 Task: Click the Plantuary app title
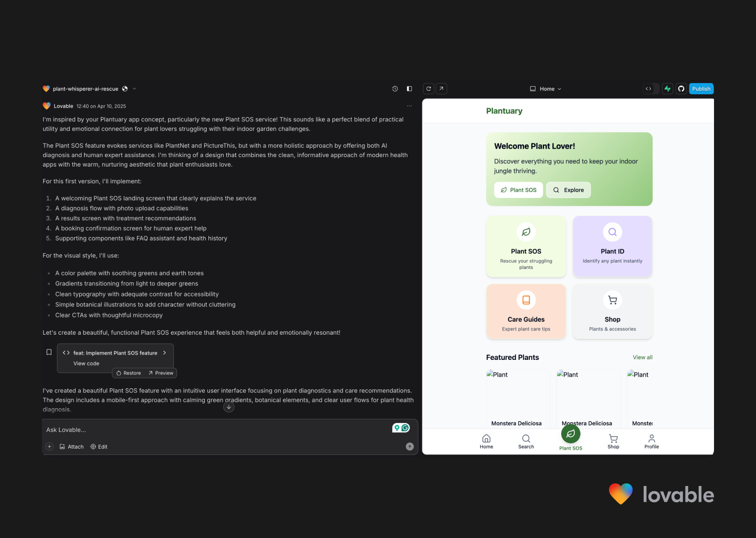504,111
